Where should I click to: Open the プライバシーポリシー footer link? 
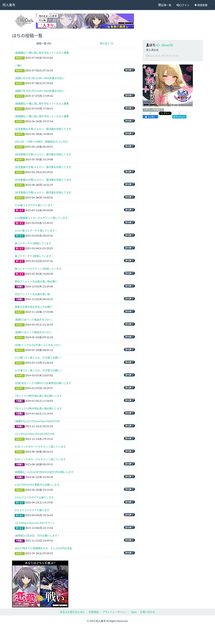115,612
